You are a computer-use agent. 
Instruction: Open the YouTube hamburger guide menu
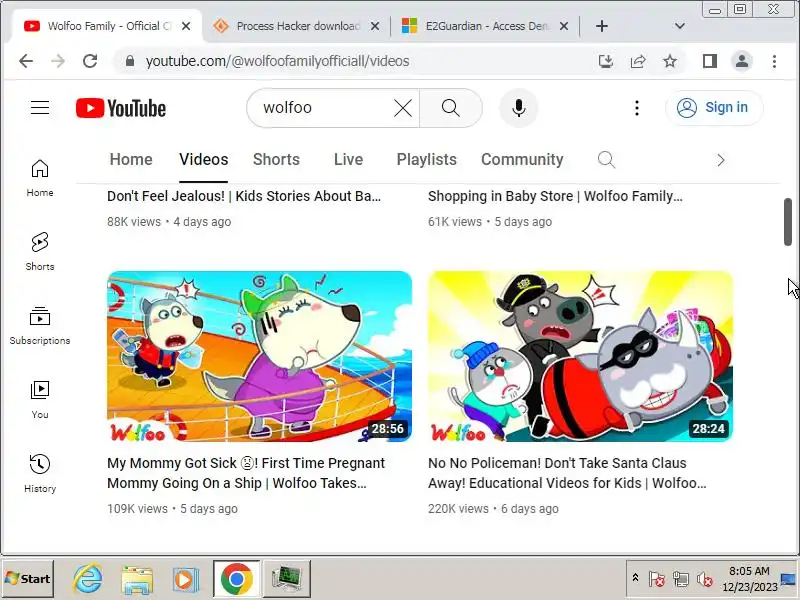40,108
